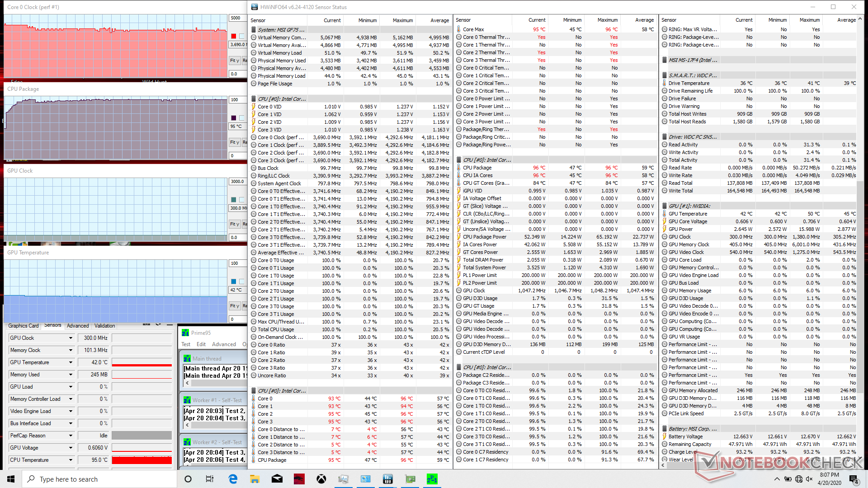
Task: Open the MSI Dragon Center taskbar icon
Action: 299,479
